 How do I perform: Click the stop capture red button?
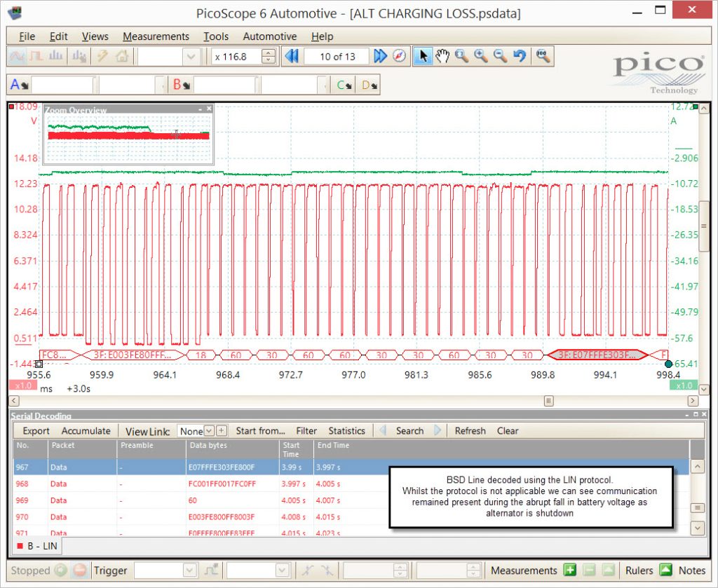point(80,570)
